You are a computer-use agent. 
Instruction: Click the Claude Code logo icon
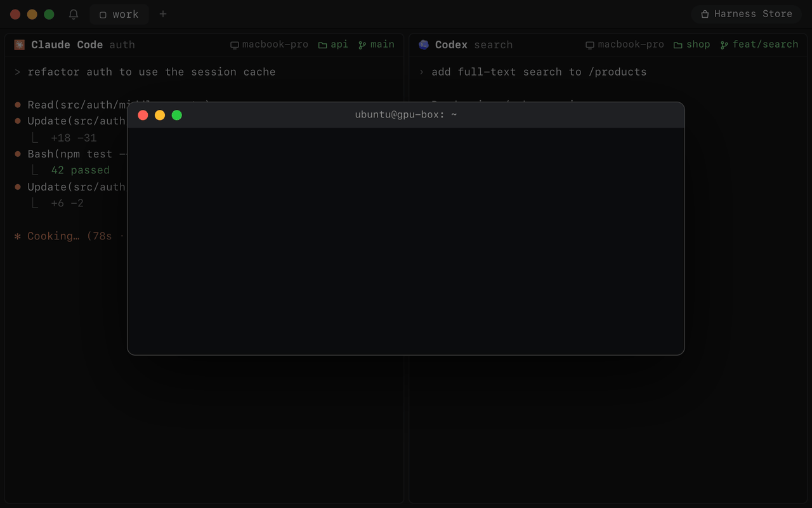20,44
